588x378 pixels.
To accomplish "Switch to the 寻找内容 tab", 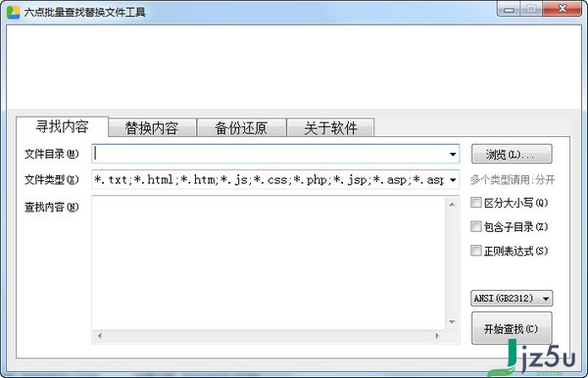I will 63,126.
